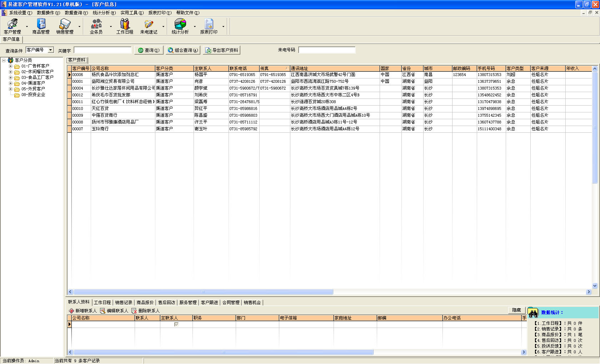The width and height of the screenshot is (600, 364).
Task: Click the 编辑联系人 icon
Action: [102, 311]
